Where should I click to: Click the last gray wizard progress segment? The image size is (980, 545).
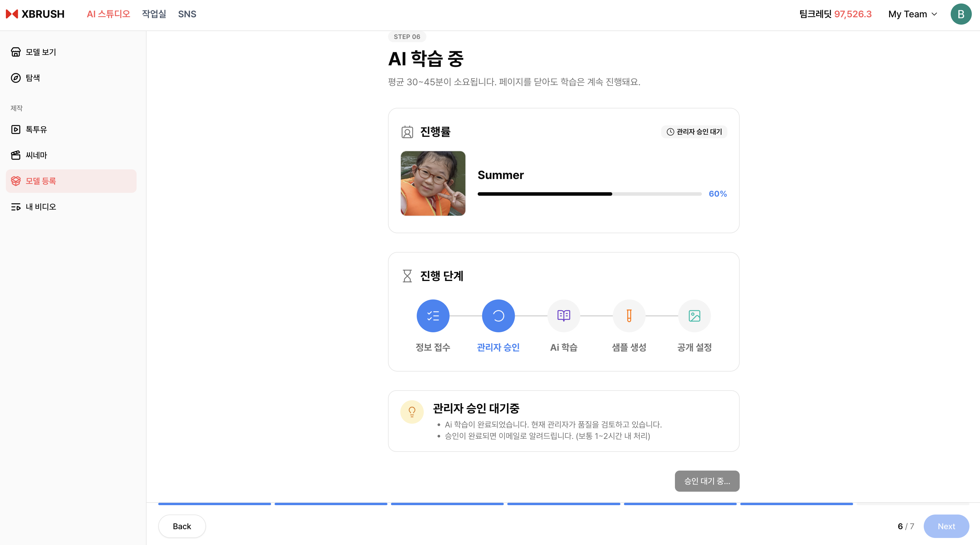[913, 504]
